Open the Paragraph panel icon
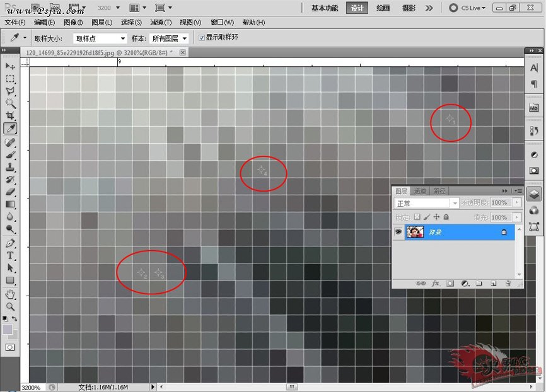 [x=534, y=84]
